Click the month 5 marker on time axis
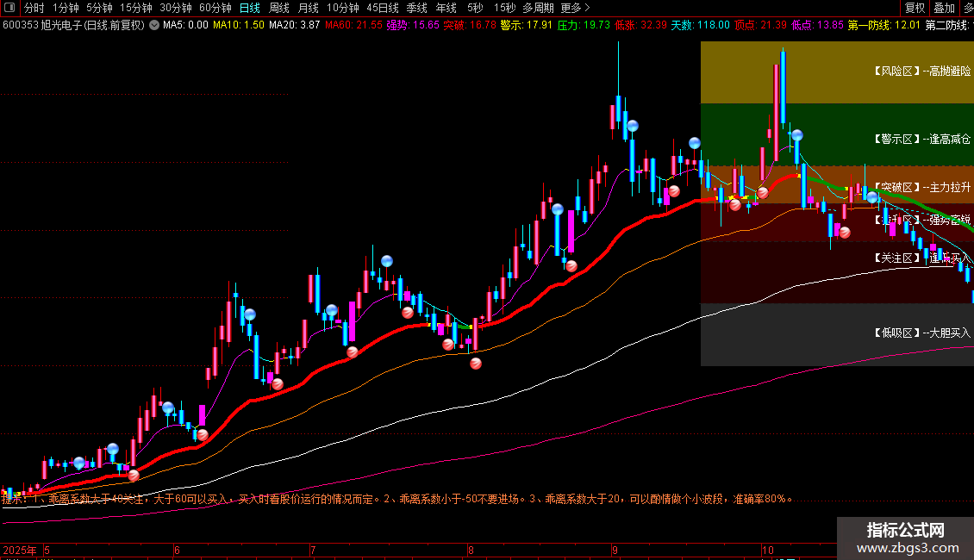This screenshot has height=560, width=974. point(47,550)
